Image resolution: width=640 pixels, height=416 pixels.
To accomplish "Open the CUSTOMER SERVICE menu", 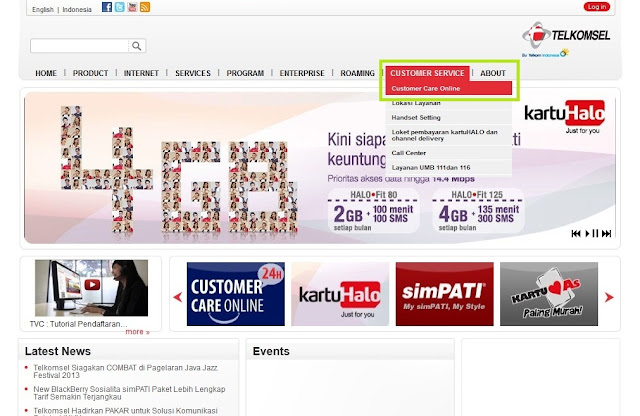I will pyautogui.click(x=427, y=73).
